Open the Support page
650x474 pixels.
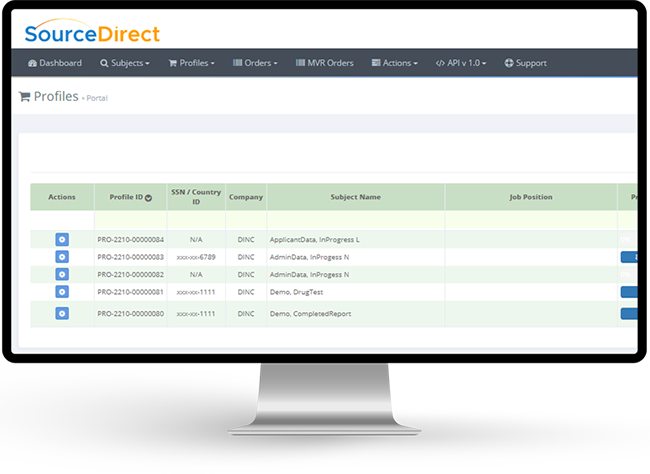click(526, 63)
